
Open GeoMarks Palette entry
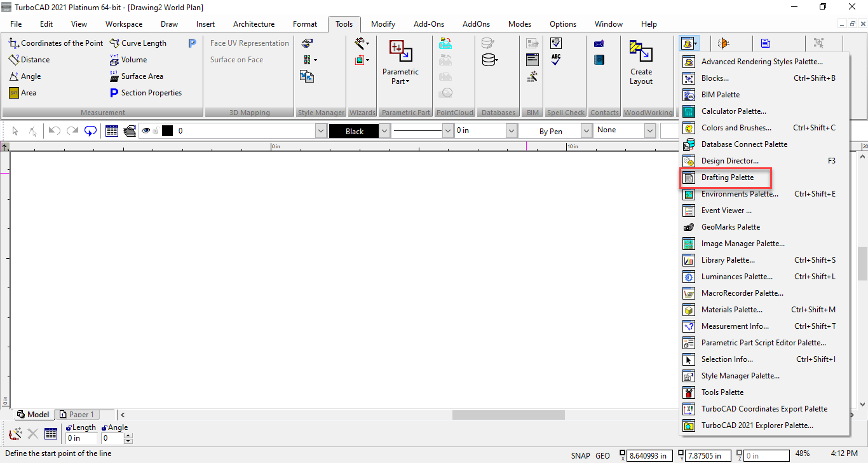tap(765, 227)
